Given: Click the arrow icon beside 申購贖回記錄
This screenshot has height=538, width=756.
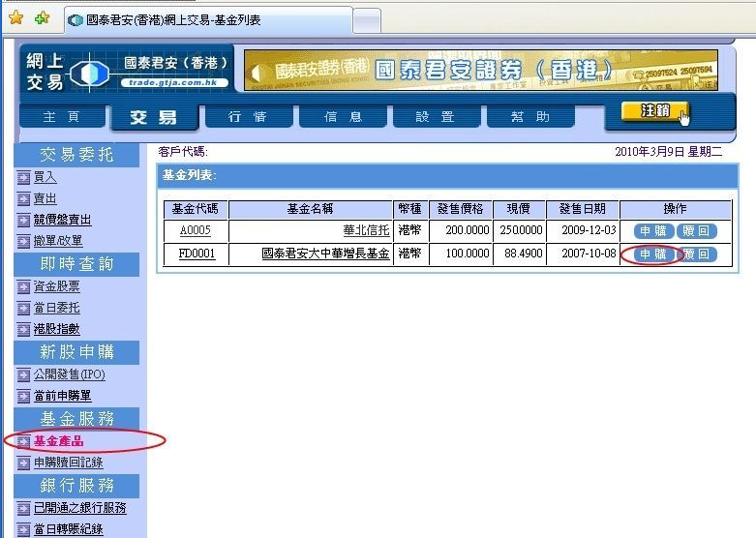Looking at the screenshot, I should 23,463.
